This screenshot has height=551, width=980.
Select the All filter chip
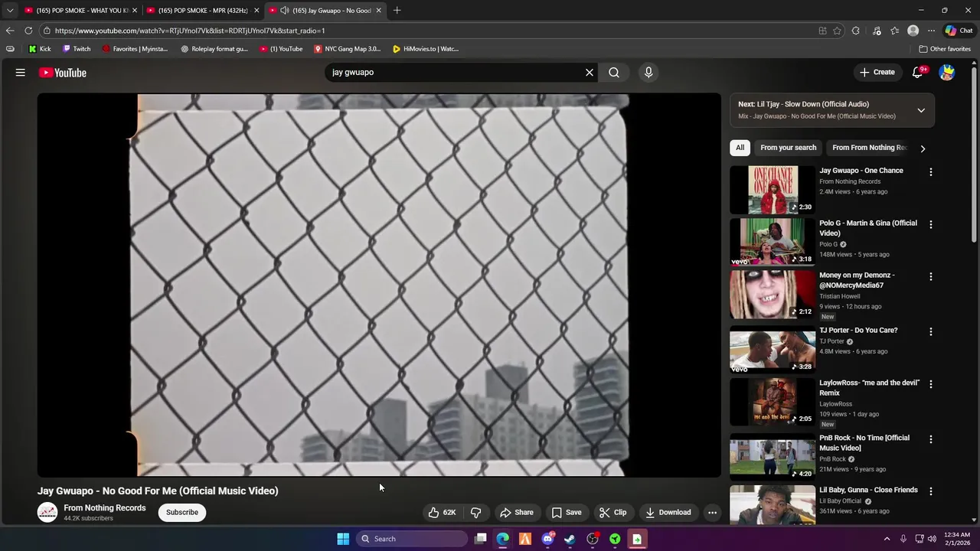click(740, 148)
